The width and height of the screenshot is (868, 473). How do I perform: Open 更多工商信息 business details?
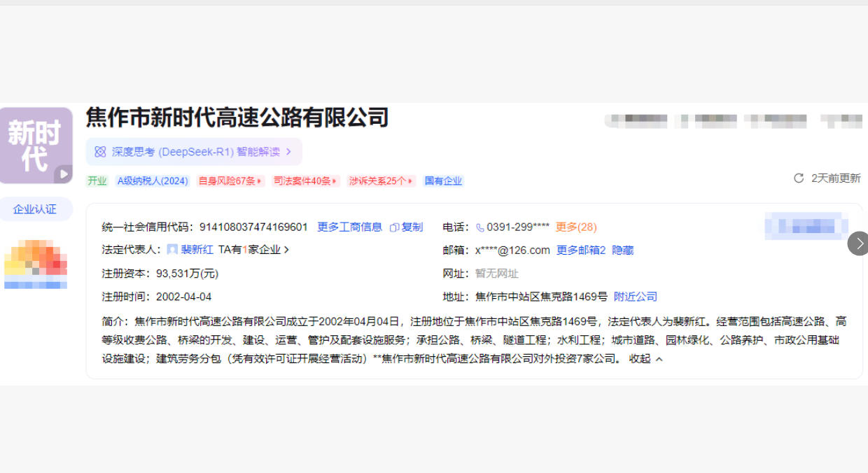(349, 227)
